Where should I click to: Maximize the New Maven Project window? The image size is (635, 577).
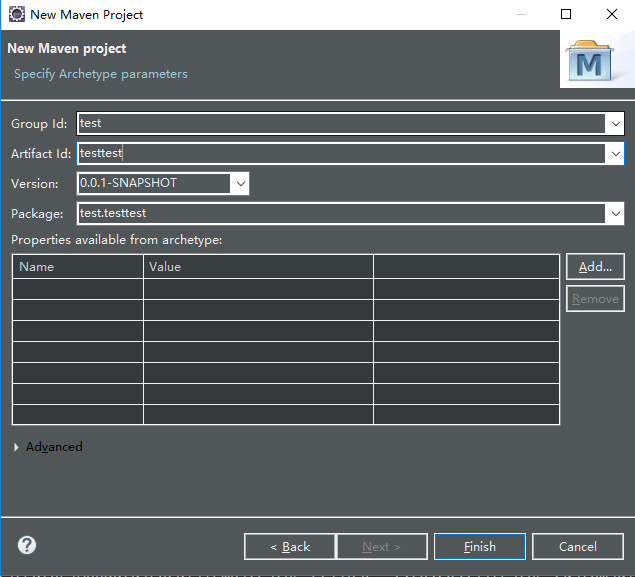pyautogui.click(x=566, y=15)
